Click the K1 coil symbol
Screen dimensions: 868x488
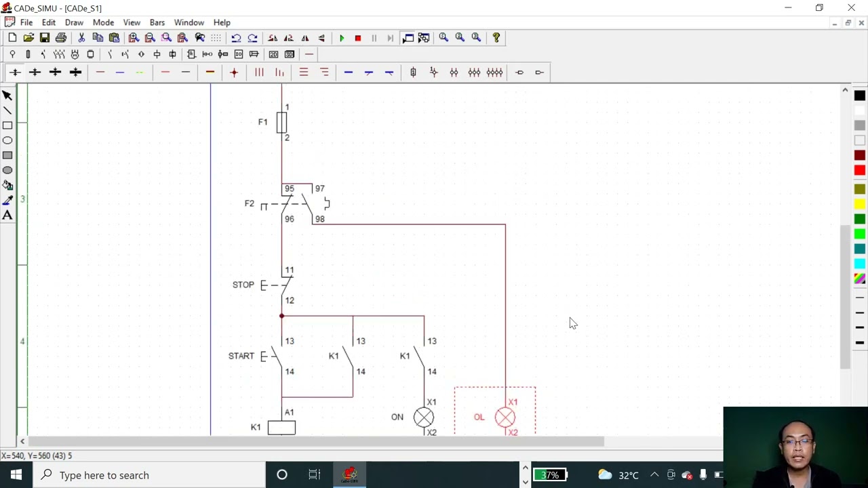(281, 428)
